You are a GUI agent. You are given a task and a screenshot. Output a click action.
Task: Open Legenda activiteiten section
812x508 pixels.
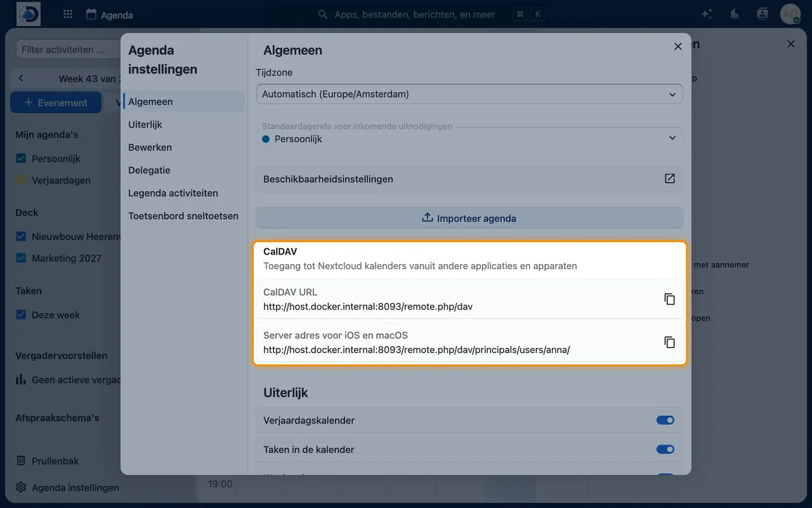coord(184,193)
